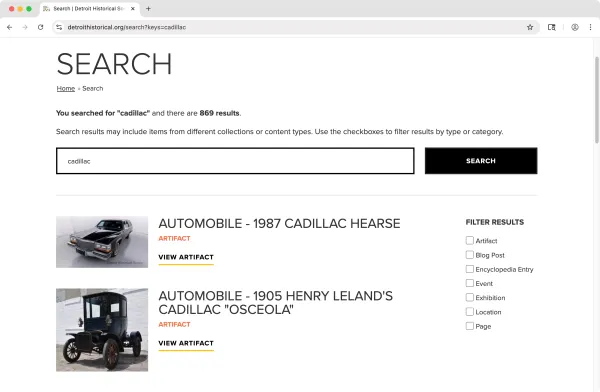This screenshot has width=600, height=392.
Task: Click the page vertical scrollbar thumb
Action: (x=597, y=100)
